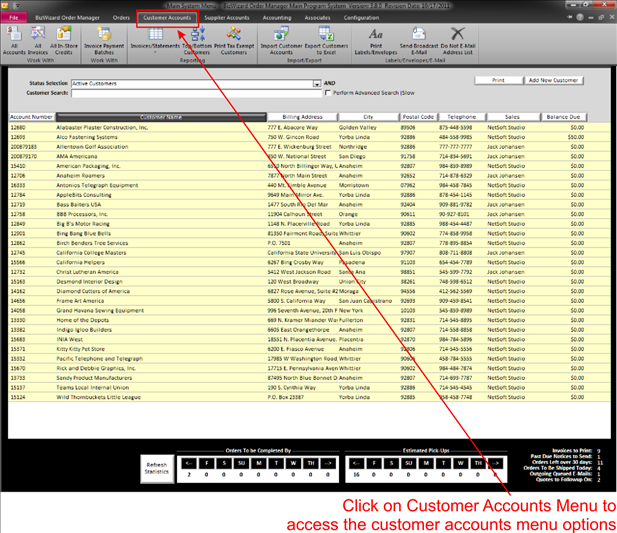Click Orders To Be Completed next arrow
Screen dimensions: 617x533
point(328,463)
